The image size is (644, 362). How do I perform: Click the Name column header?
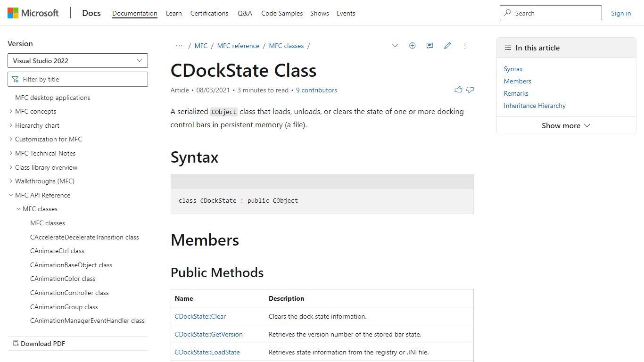184,298
